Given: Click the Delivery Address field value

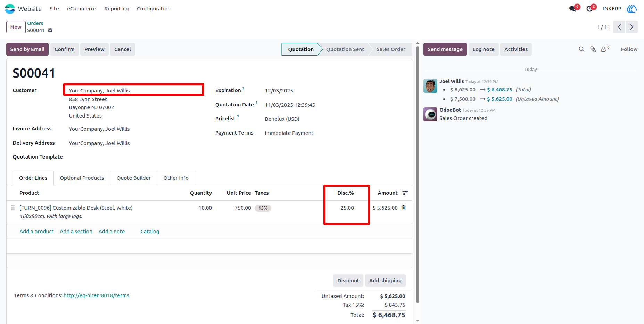Looking at the screenshot, I should coord(99,143).
